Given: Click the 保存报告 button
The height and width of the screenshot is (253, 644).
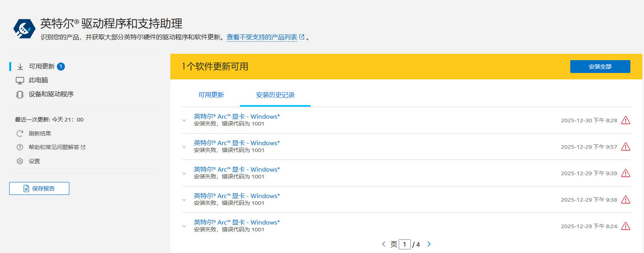Looking at the screenshot, I should (39, 188).
